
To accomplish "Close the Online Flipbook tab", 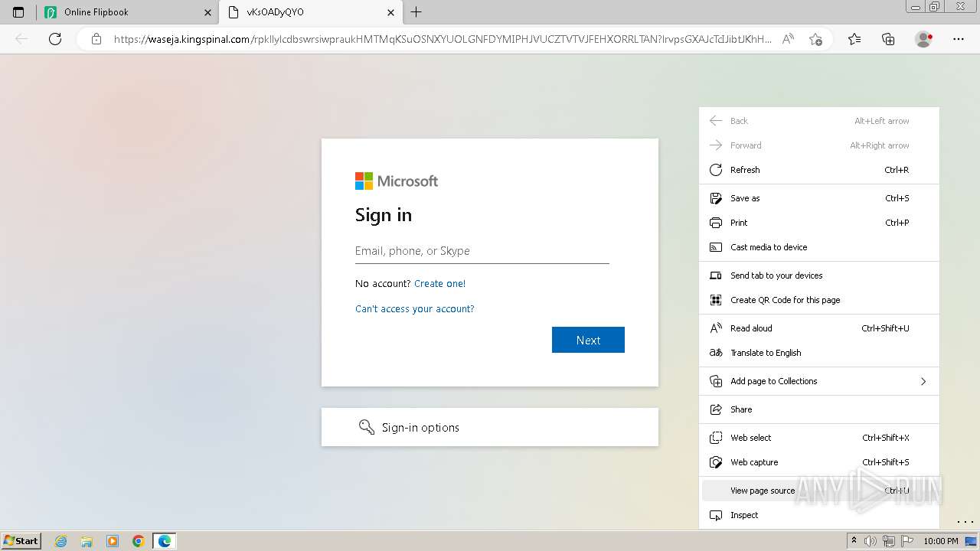I will [208, 12].
